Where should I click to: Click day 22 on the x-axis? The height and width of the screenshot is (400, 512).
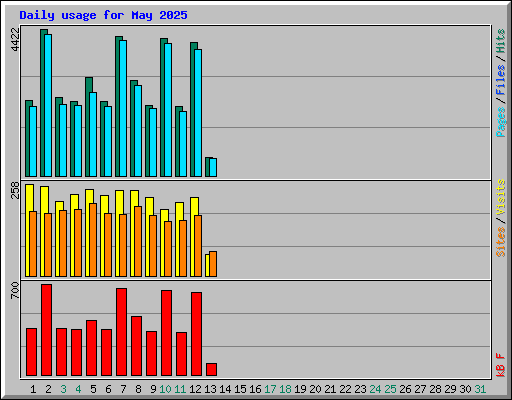tap(345, 389)
